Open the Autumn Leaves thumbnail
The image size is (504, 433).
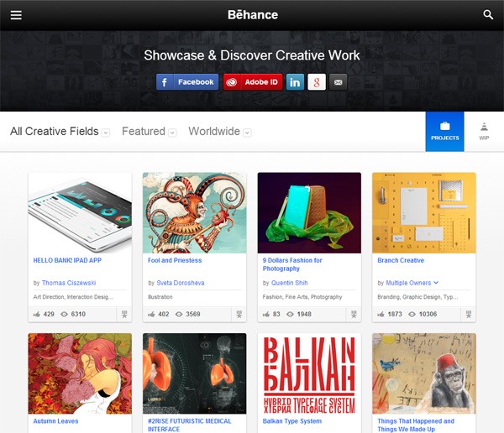80,373
